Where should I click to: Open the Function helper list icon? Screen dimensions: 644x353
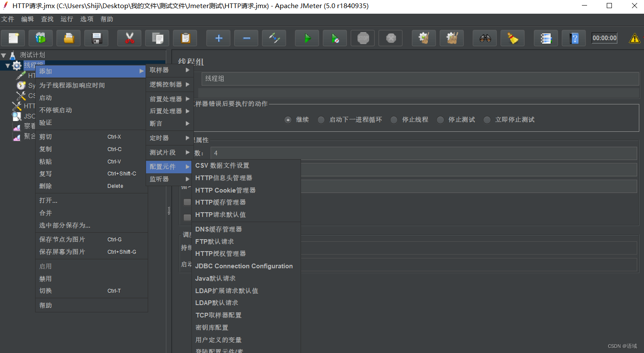tap(546, 38)
